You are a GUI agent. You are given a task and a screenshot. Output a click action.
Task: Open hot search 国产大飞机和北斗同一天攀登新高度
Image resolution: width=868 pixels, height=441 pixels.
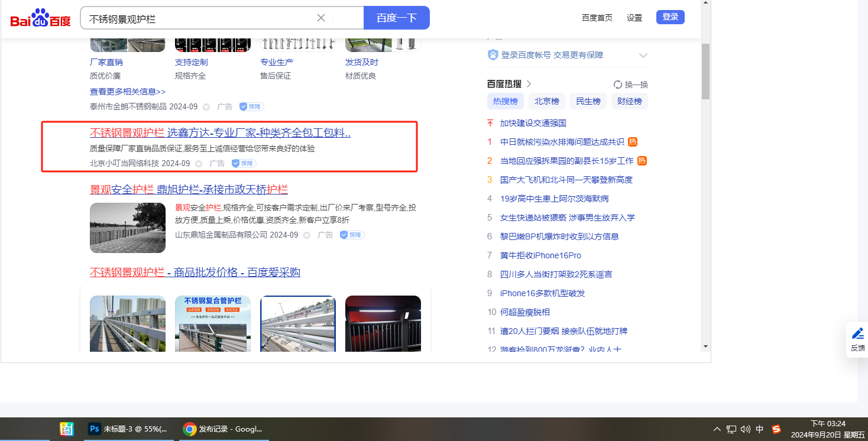click(x=566, y=180)
